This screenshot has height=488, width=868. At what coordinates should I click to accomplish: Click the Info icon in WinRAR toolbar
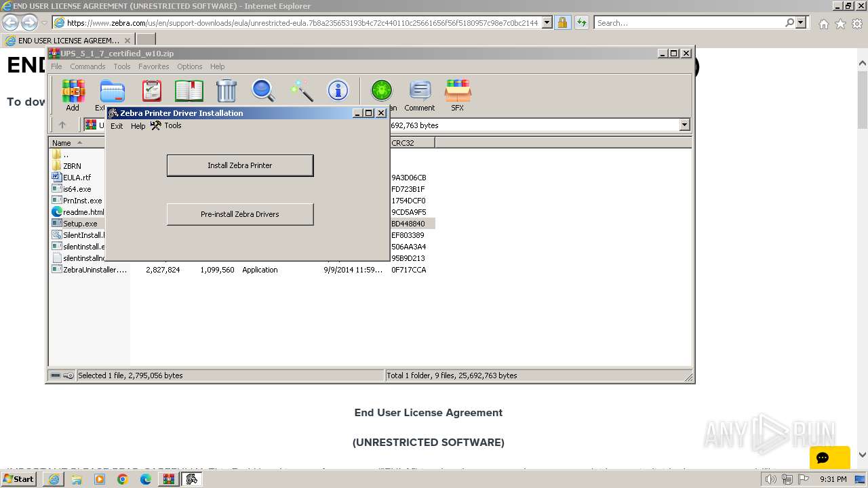click(338, 91)
